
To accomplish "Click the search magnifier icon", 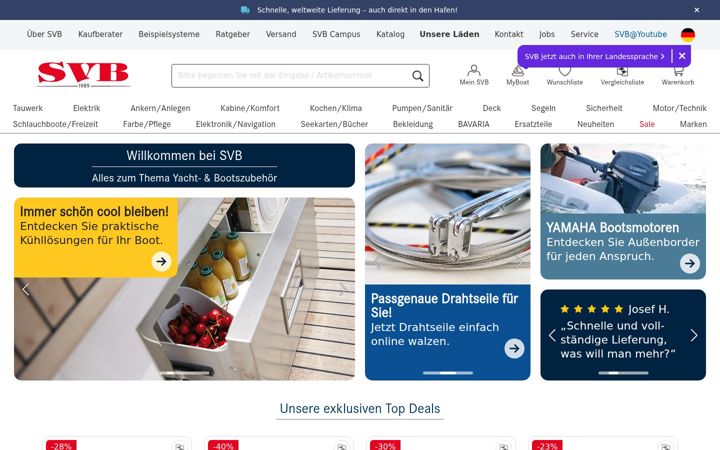I will tap(417, 76).
